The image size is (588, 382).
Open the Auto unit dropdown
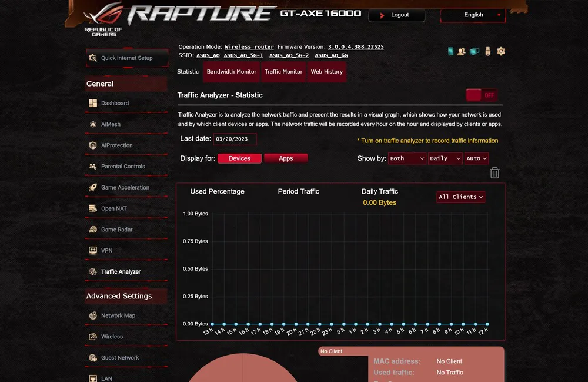coord(476,158)
